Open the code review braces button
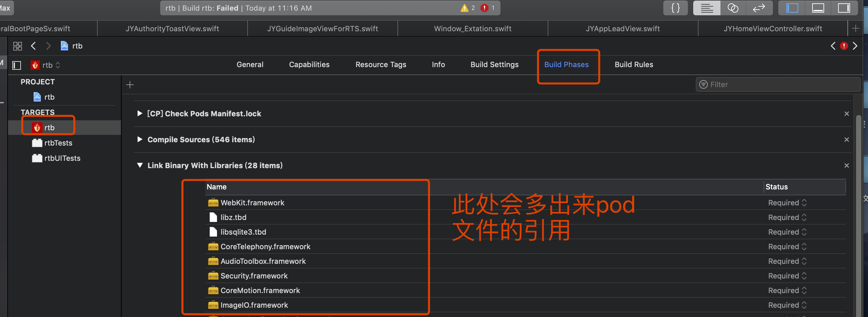This screenshot has height=317, width=868. point(675,8)
